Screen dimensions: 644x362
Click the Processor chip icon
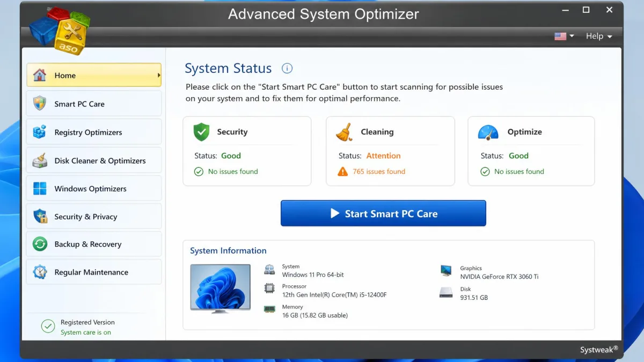269,289
